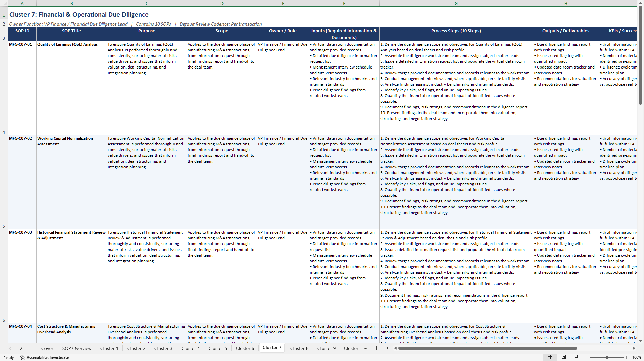The height and width of the screenshot is (361, 644).
Task: Open the sheet tab options vertical dots
Action: (387, 348)
